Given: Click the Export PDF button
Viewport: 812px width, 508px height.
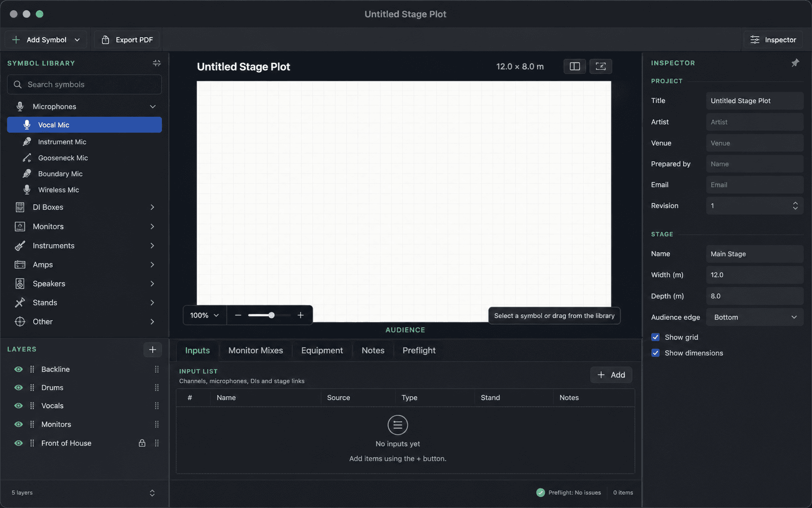Looking at the screenshot, I should point(127,40).
